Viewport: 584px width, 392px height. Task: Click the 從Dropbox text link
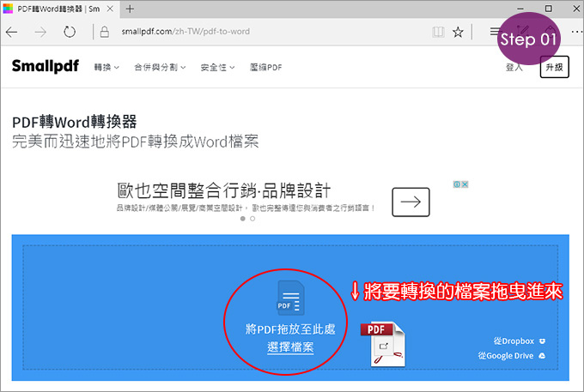[514, 341]
